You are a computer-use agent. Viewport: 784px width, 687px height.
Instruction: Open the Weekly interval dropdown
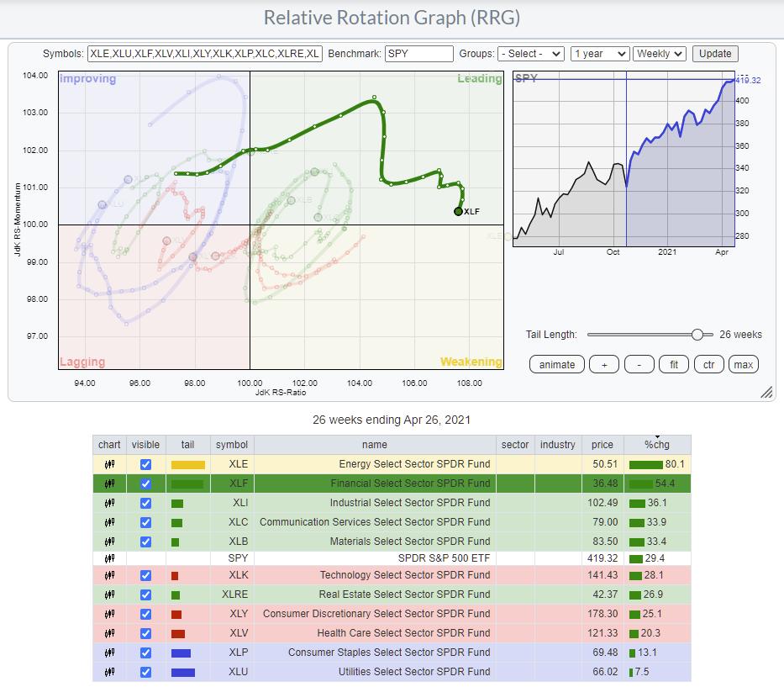pos(660,54)
